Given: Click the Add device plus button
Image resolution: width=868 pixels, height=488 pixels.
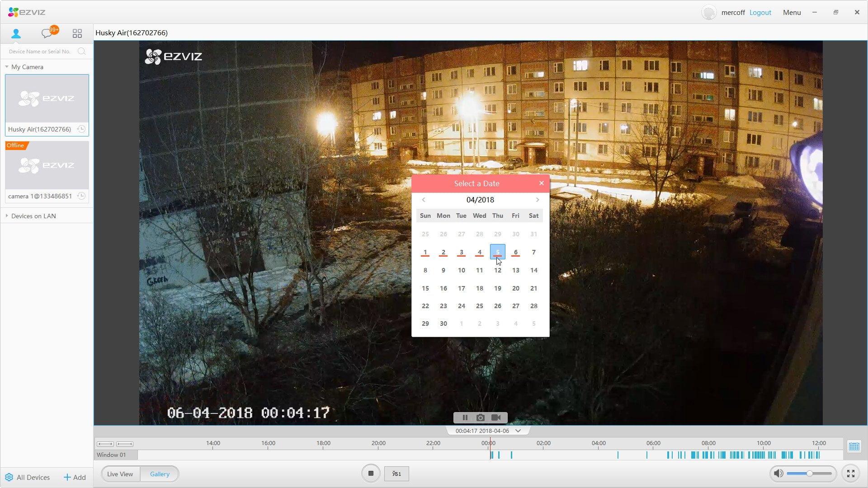Looking at the screenshot, I should pyautogui.click(x=75, y=477).
